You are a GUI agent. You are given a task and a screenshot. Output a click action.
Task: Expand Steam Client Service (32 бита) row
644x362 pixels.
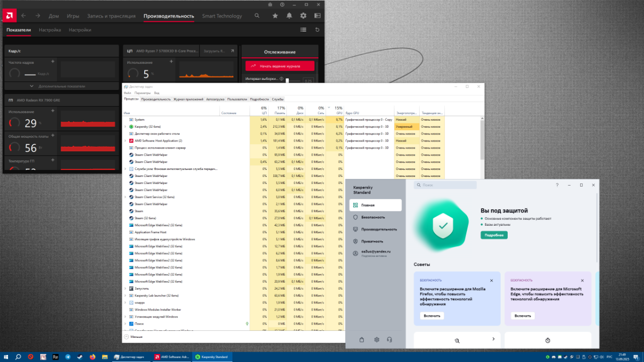[x=125, y=197]
